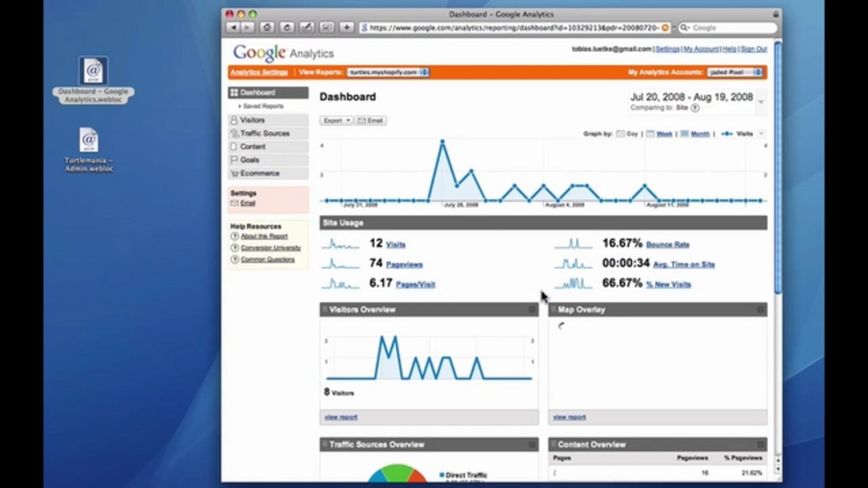
Task: Click inside the Google search field
Action: pyautogui.click(x=728, y=28)
